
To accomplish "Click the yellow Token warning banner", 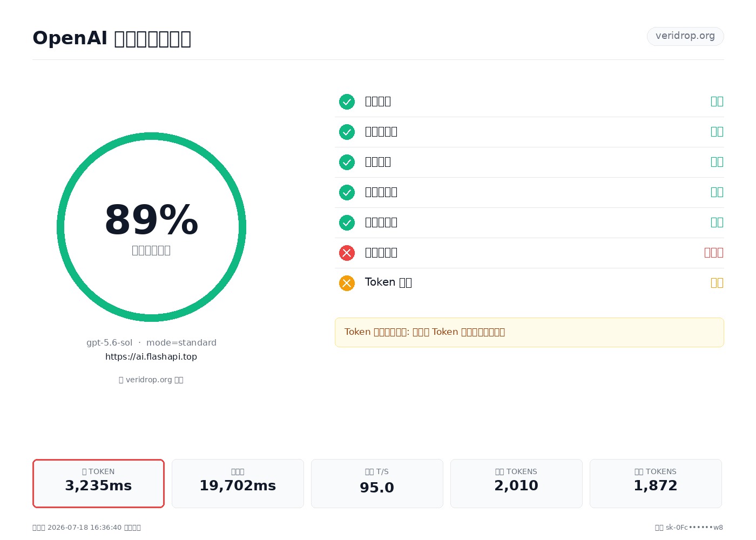I will point(529,332).
